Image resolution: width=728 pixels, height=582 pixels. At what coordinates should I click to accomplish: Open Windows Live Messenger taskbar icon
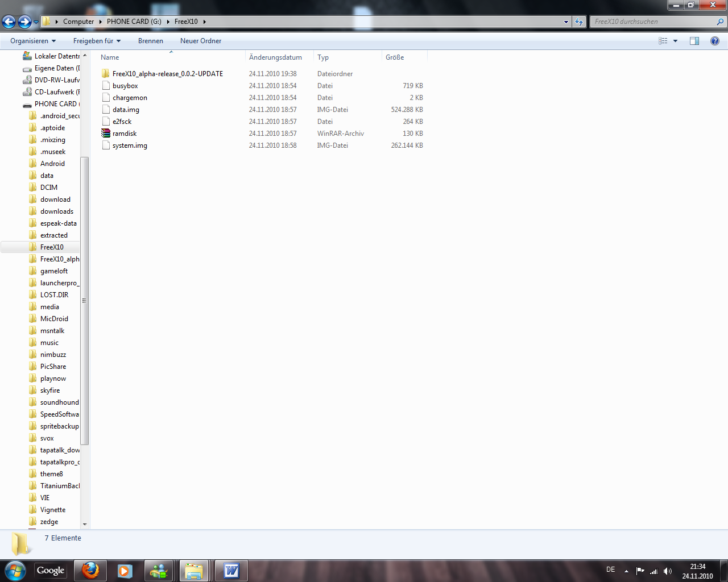[159, 571]
